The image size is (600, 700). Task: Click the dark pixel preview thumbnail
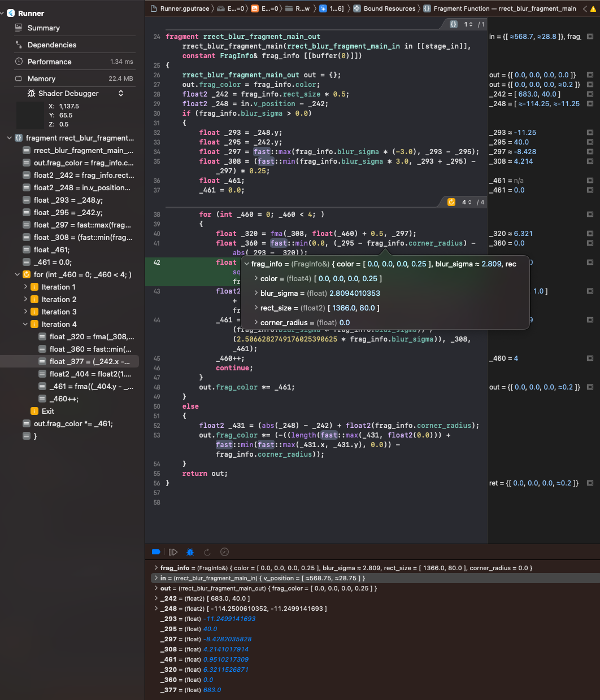(30, 115)
